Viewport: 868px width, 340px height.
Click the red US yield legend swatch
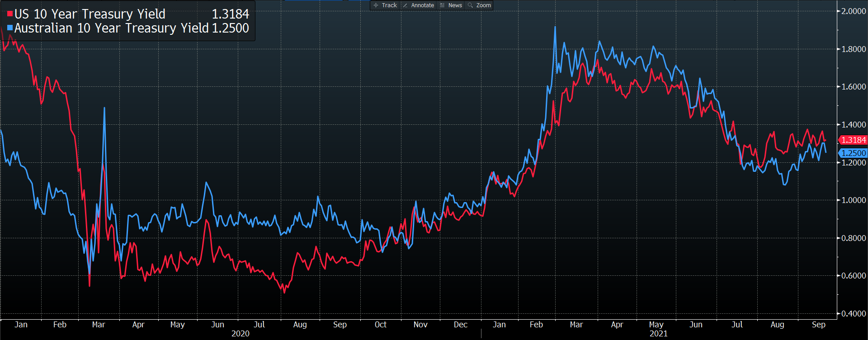click(10, 14)
